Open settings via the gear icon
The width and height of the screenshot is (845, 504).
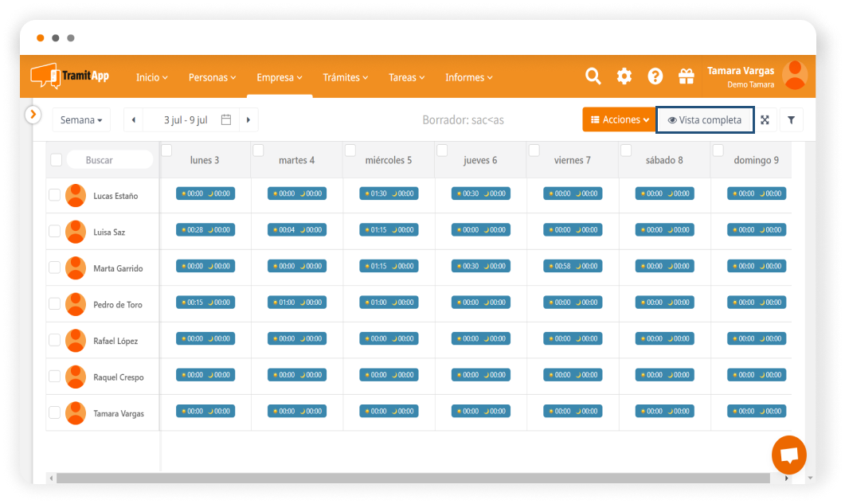[x=624, y=76]
